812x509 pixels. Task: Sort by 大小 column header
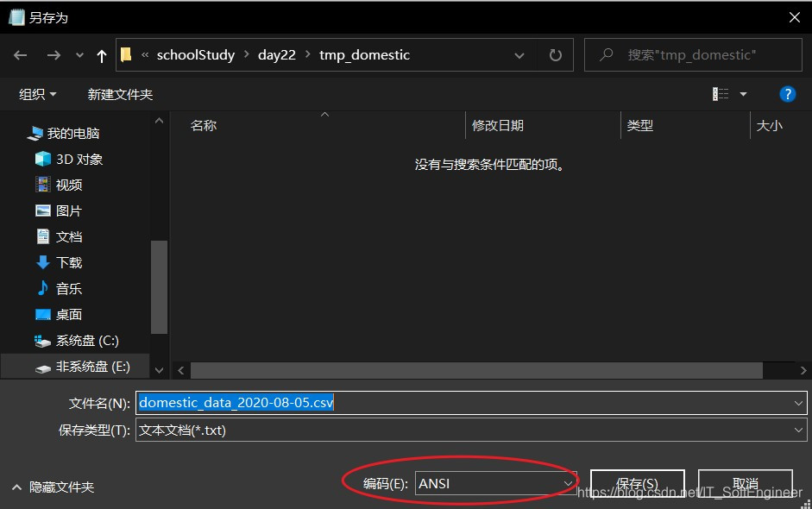click(x=769, y=125)
